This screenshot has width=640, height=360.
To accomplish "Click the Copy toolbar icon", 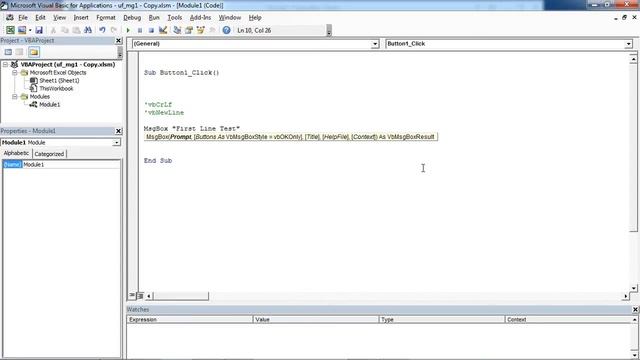I will click(x=64, y=30).
